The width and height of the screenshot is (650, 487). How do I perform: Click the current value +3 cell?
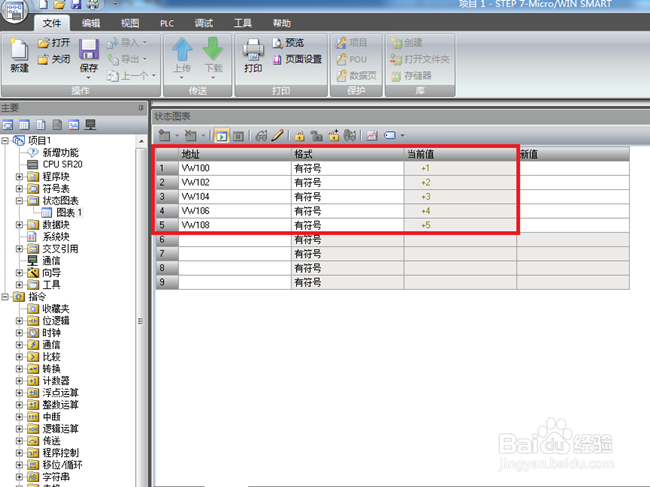point(460,197)
